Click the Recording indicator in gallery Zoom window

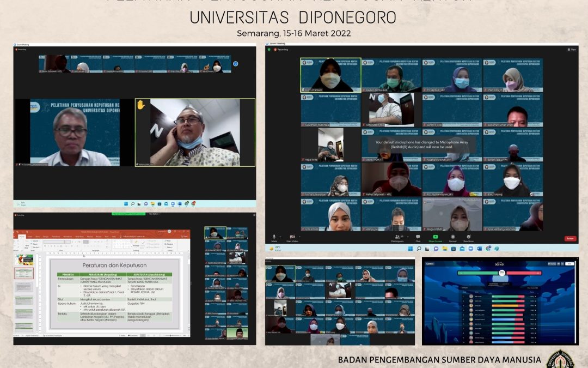(x=281, y=50)
